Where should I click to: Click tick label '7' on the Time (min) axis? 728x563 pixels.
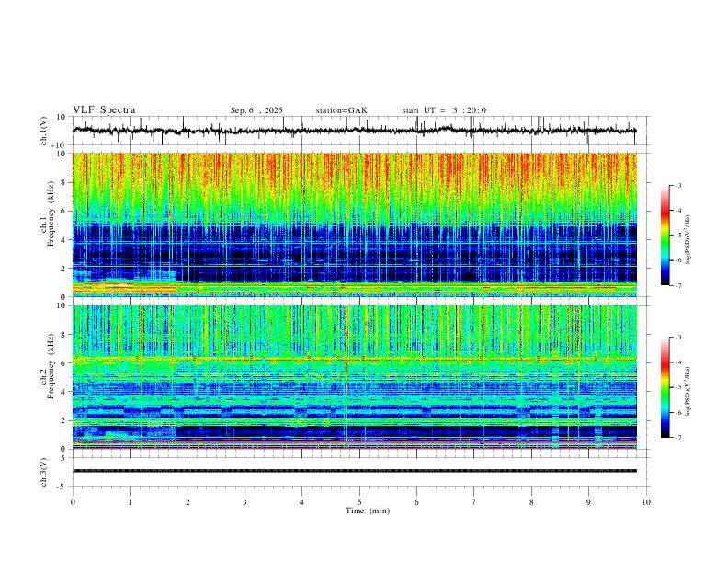tap(474, 502)
